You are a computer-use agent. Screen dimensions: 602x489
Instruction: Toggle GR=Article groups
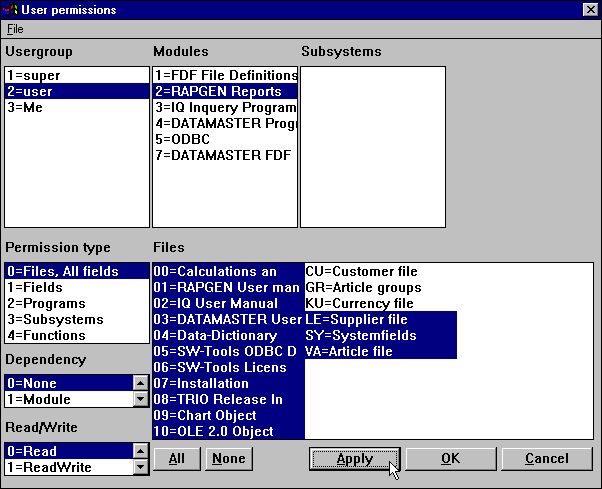click(380, 287)
